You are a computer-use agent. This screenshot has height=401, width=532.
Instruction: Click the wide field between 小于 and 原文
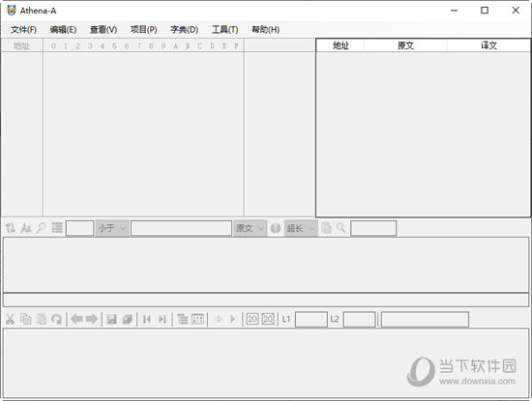[x=181, y=228]
